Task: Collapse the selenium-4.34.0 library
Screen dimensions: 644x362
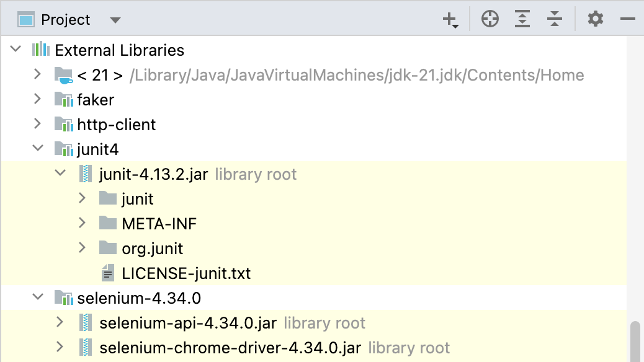Action: coord(38,297)
